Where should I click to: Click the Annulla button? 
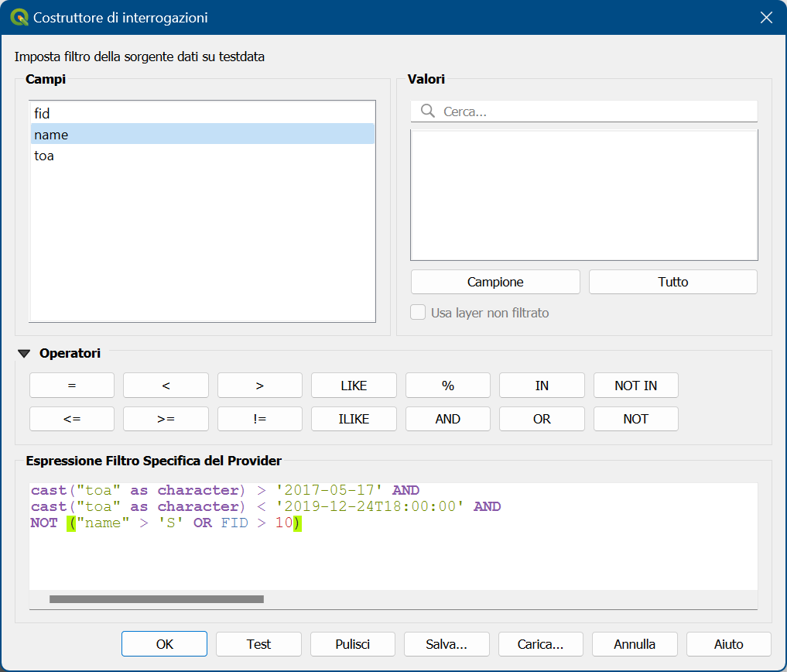point(635,644)
